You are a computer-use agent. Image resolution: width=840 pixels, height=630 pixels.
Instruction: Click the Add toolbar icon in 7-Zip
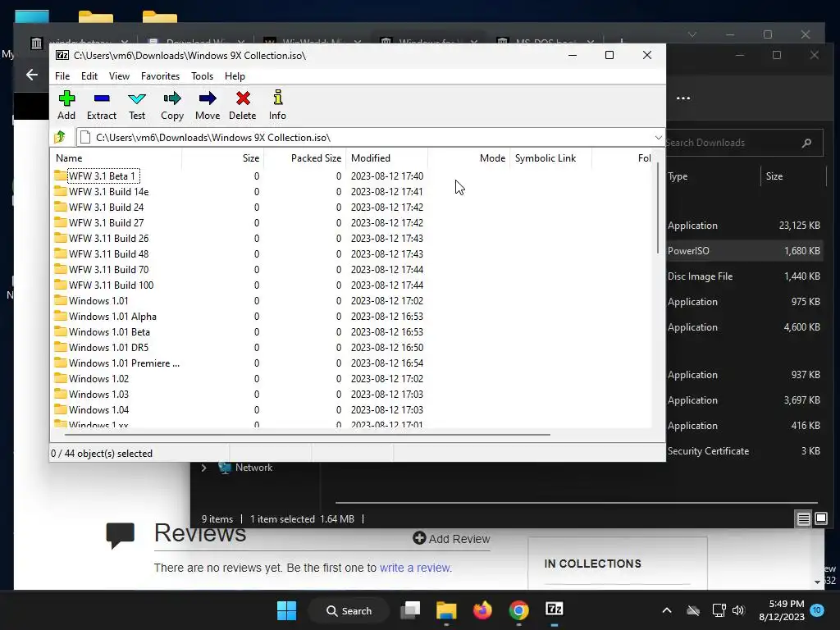pyautogui.click(x=66, y=105)
